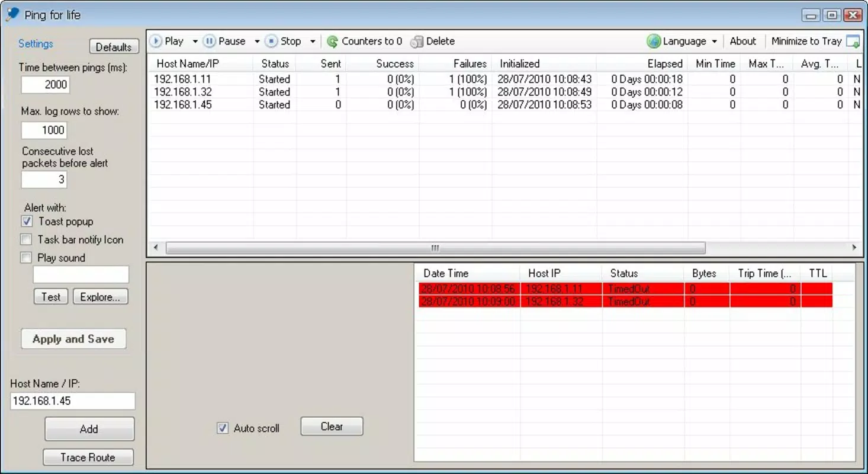This screenshot has height=474, width=868.
Task: Click the Max. log rows field
Action: pyautogui.click(x=44, y=130)
